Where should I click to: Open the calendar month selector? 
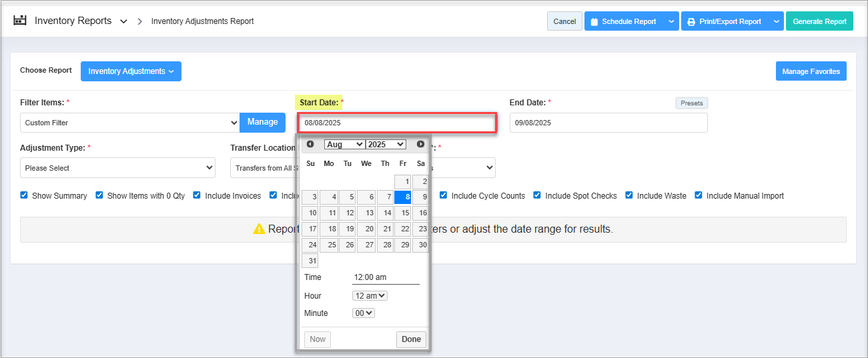(x=344, y=145)
